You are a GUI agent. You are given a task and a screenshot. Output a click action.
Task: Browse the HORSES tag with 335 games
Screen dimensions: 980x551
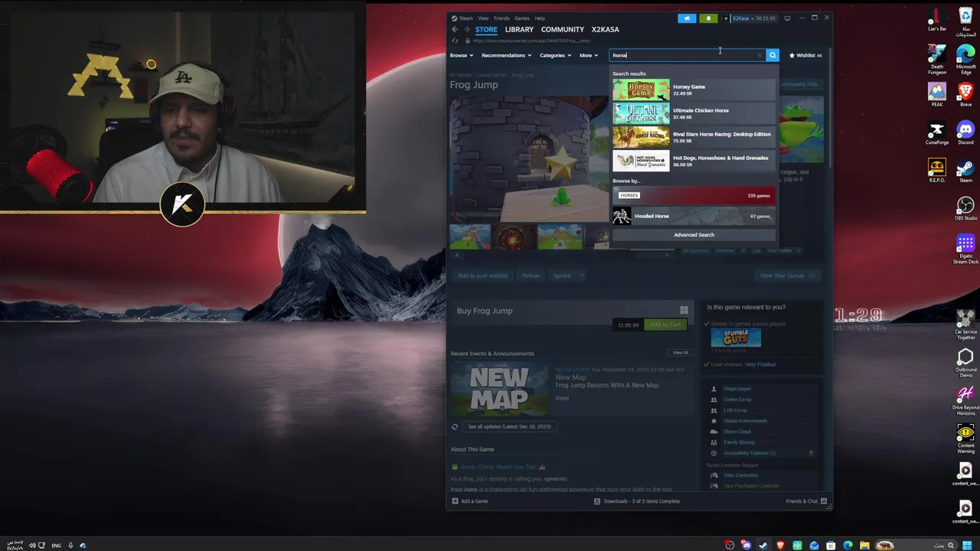pyautogui.click(x=694, y=195)
